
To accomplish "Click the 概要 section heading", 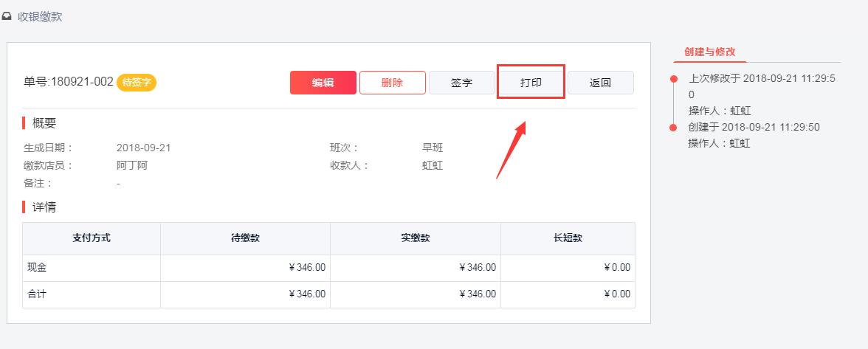I will point(44,123).
